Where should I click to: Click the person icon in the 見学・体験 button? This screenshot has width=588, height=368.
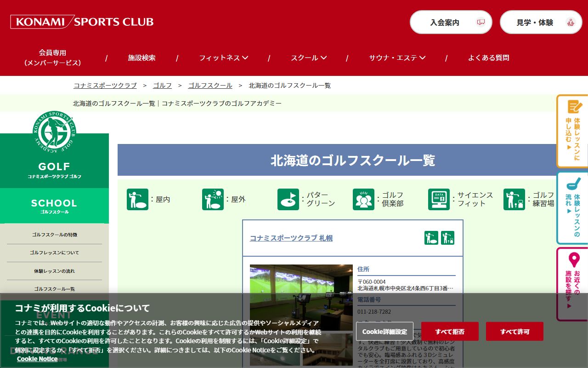point(570,22)
